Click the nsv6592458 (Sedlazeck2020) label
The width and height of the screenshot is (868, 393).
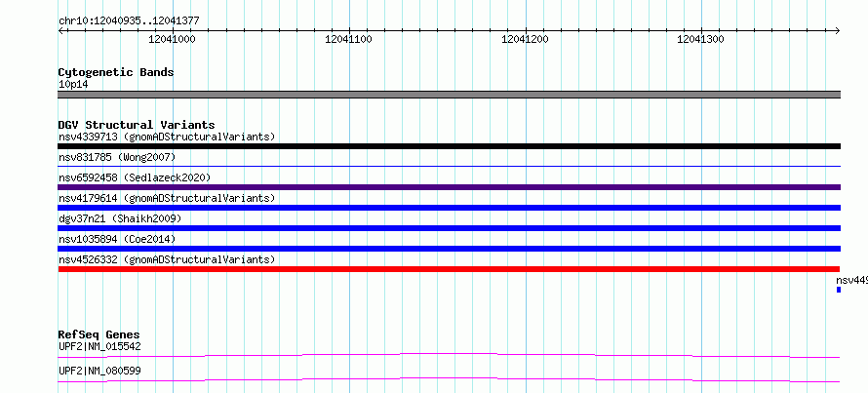pyautogui.click(x=135, y=177)
